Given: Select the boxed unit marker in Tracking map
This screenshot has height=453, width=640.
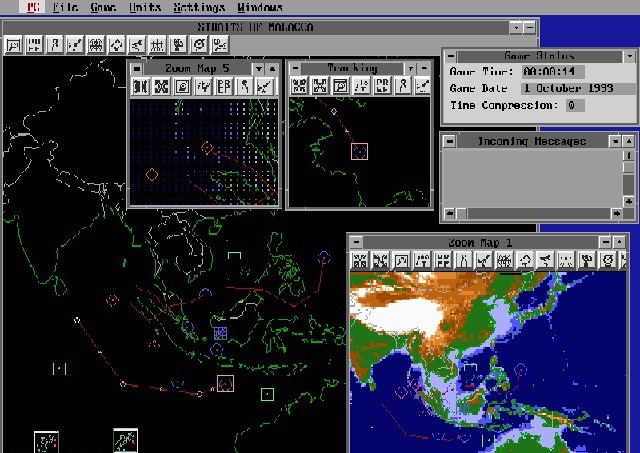Looking at the screenshot, I should 359,151.
